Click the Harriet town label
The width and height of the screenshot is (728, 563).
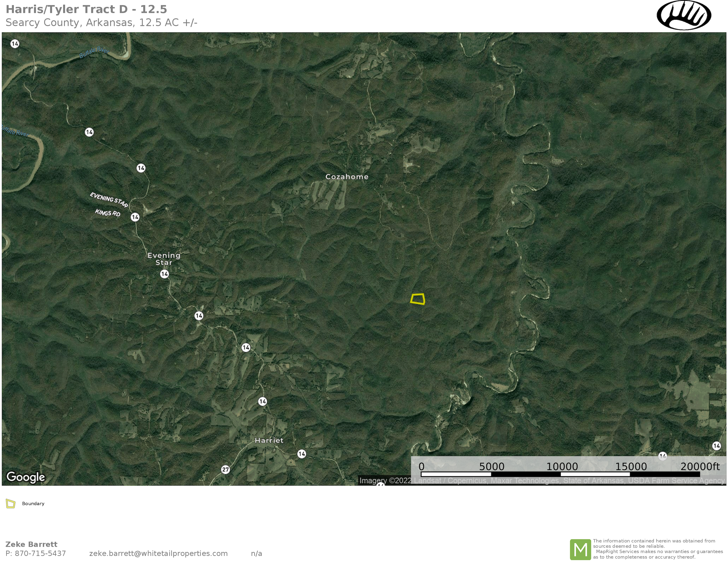pos(269,440)
